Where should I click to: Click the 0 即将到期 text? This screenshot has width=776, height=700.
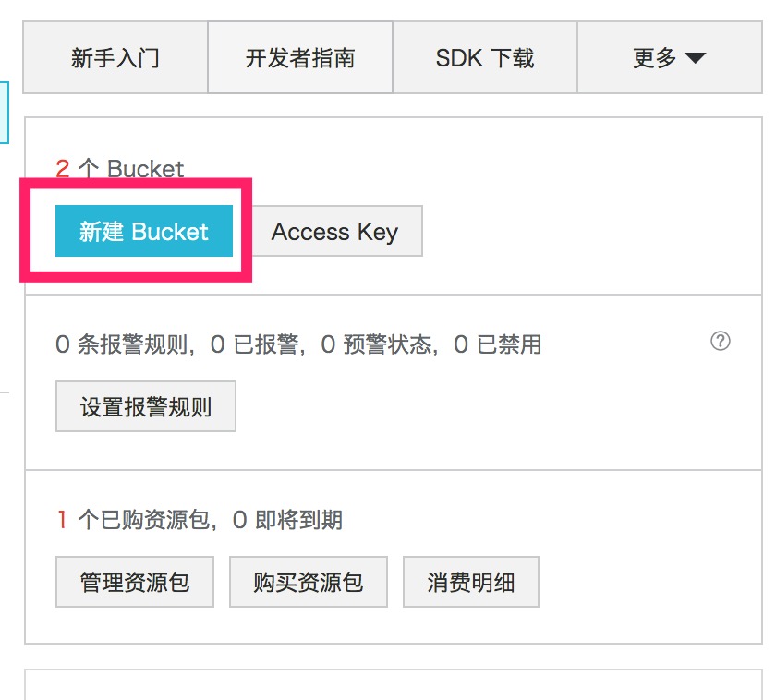coord(287,519)
